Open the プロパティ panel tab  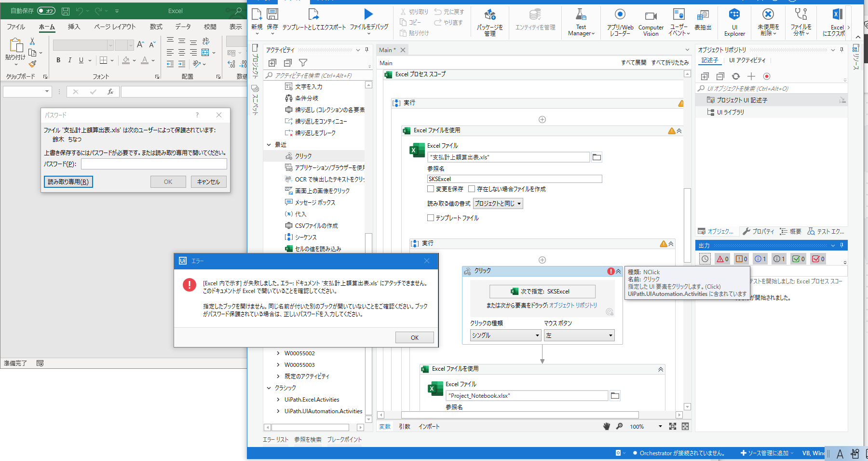pos(759,231)
